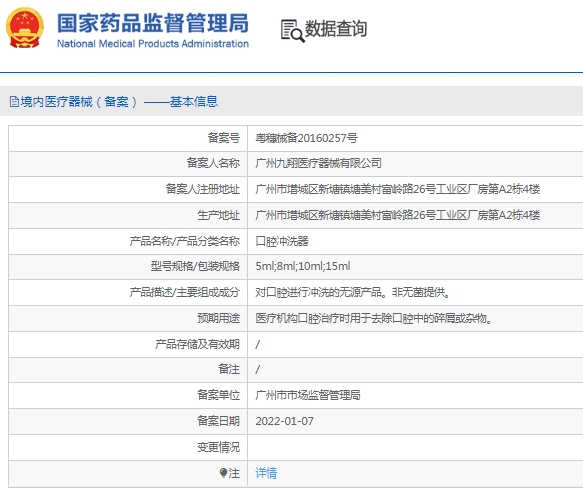Click the 生产地址 label cell

(x=128, y=215)
